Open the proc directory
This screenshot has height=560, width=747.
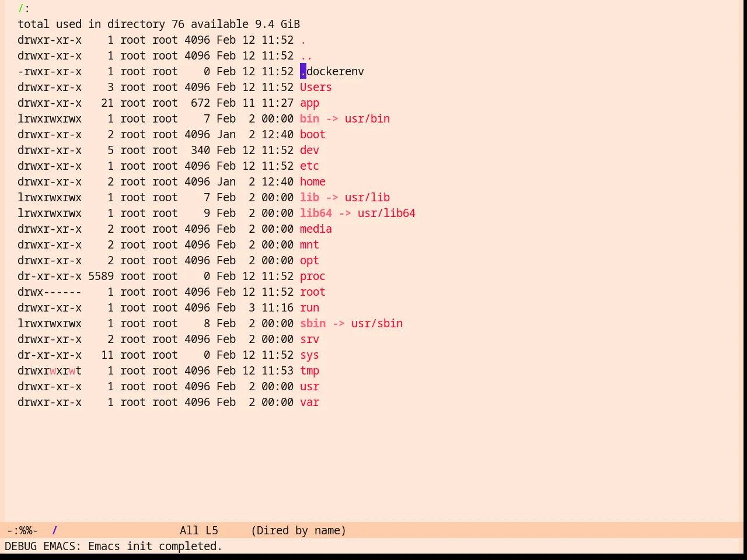[x=313, y=276]
